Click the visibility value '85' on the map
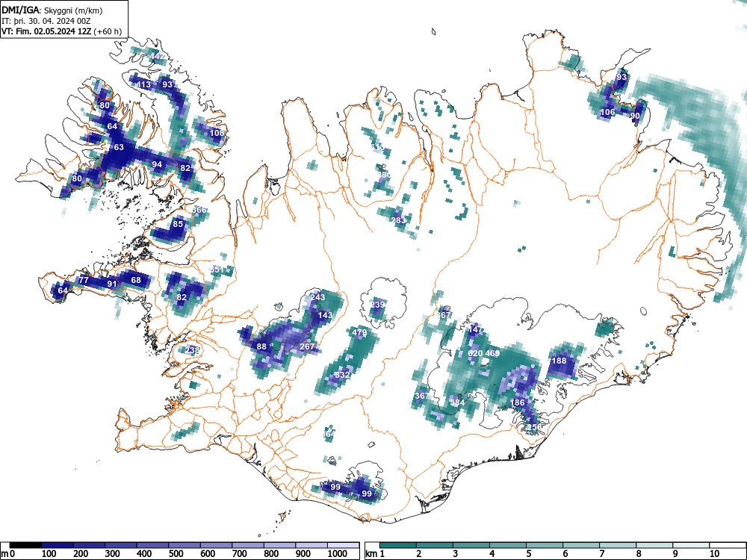747x560 pixels. tap(178, 224)
